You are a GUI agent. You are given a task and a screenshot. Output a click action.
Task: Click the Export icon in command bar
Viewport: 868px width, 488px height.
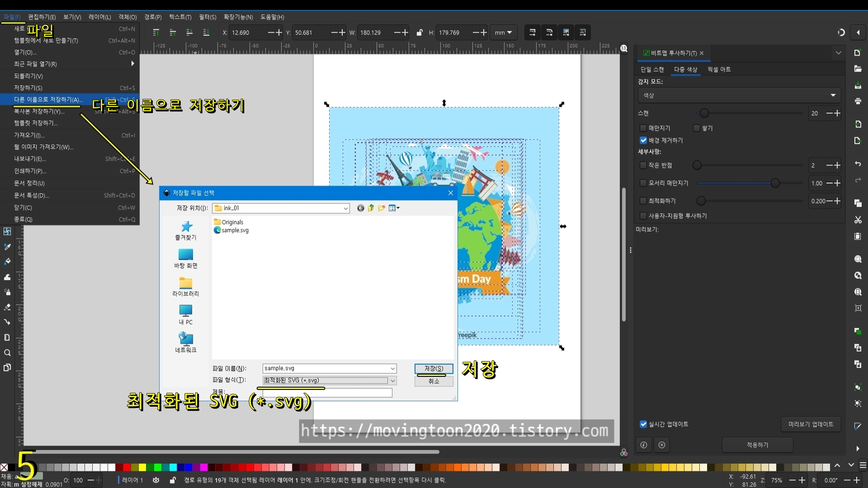[x=858, y=141]
